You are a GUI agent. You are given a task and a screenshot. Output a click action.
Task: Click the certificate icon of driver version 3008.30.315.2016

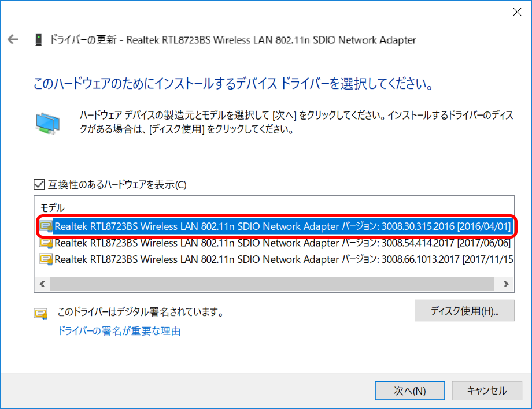point(46,226)
